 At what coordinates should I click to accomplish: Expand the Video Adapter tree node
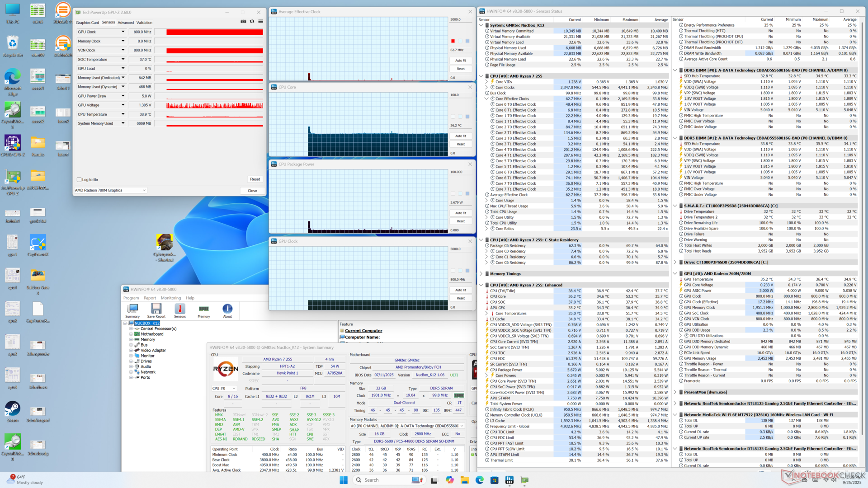131,350
